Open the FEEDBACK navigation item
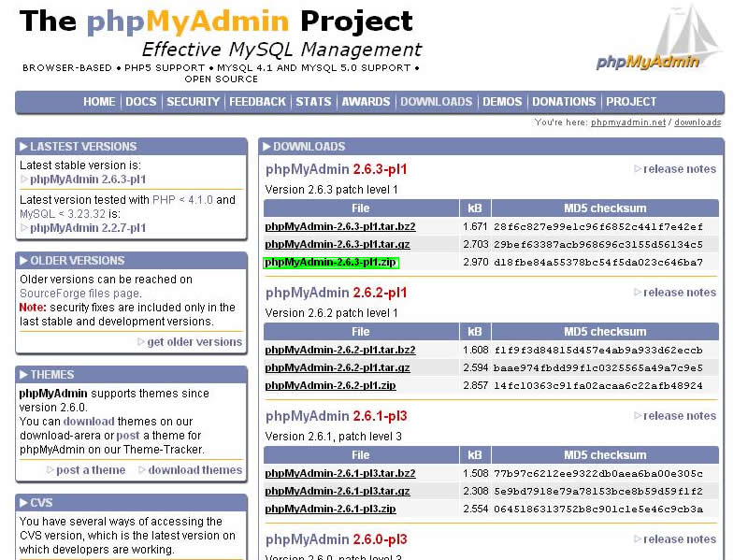This screenshot has width=748, height=560. coord(257,102)
